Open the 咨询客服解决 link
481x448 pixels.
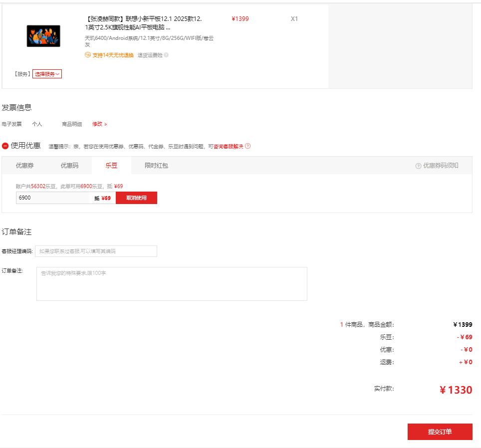click(228, 146)
